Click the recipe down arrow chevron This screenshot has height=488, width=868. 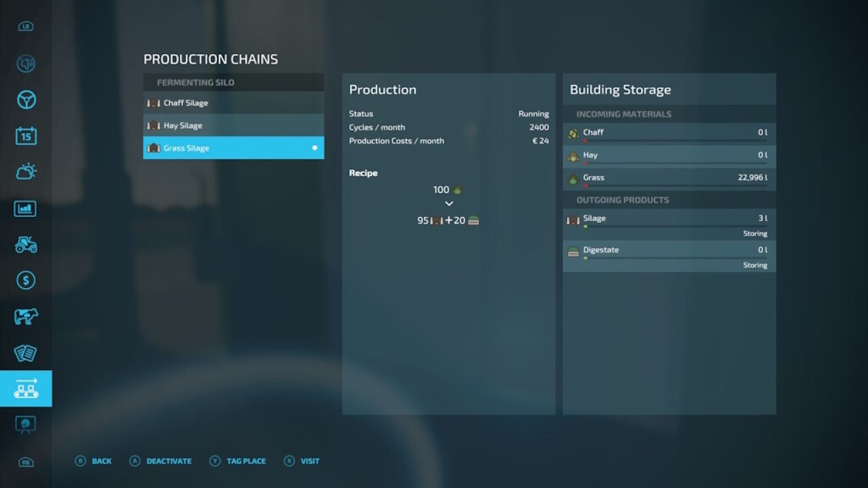point(449,204)
